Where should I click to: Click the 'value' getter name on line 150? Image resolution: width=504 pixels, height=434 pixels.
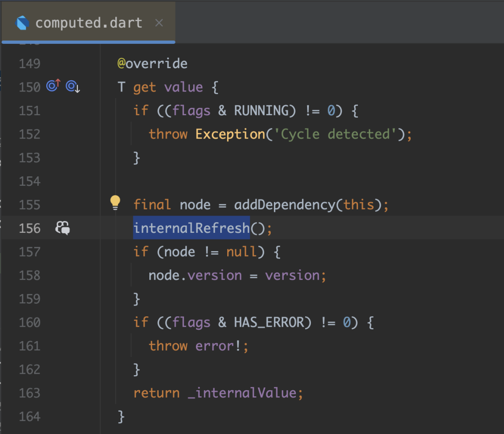(183, 87)
